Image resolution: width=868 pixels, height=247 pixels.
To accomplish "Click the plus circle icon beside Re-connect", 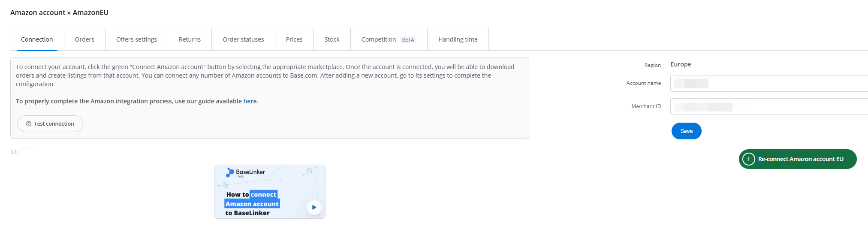I will coord(748,159).
